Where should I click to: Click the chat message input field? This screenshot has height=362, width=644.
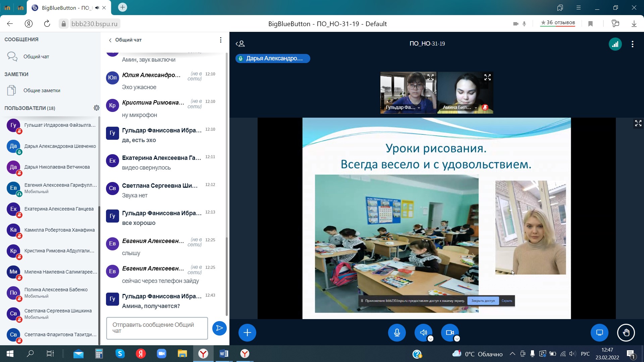click(157, 328)
